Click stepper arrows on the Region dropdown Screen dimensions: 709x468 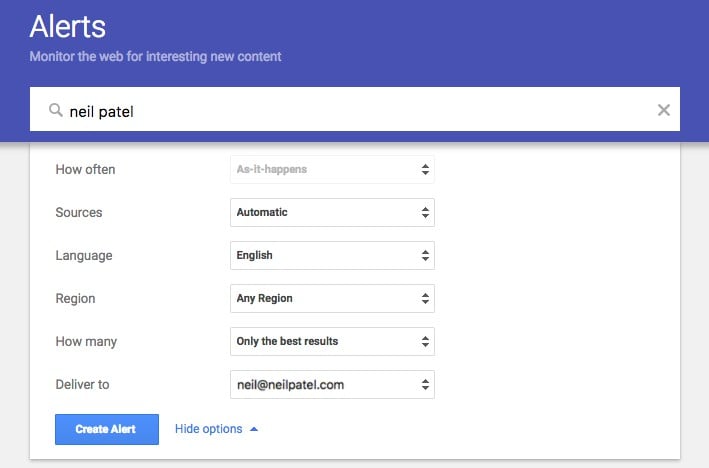[x=425, y=298]
